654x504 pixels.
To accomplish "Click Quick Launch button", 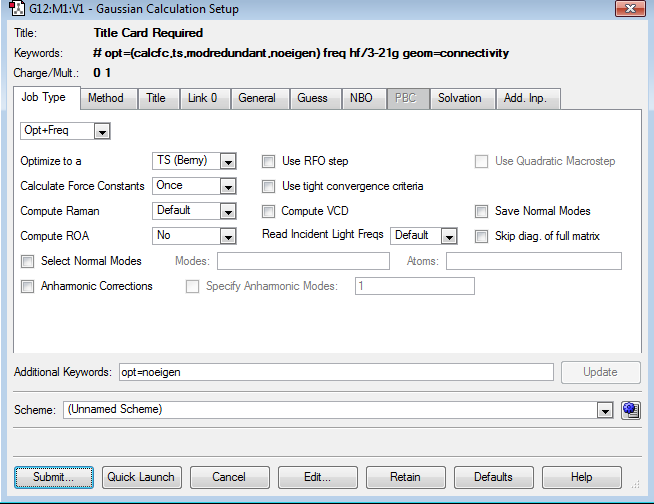I will (x=142, y=477).
